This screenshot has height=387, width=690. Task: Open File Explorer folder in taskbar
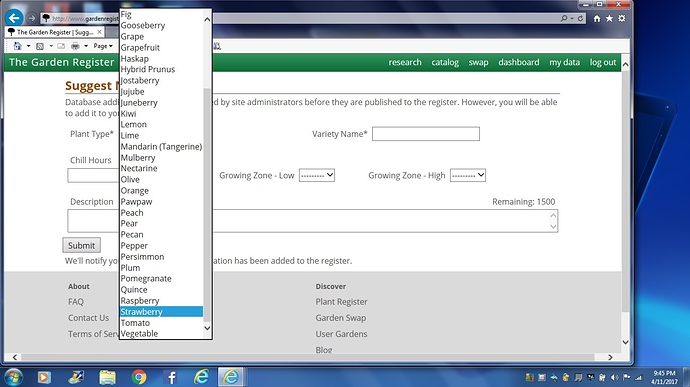(107, 377)
